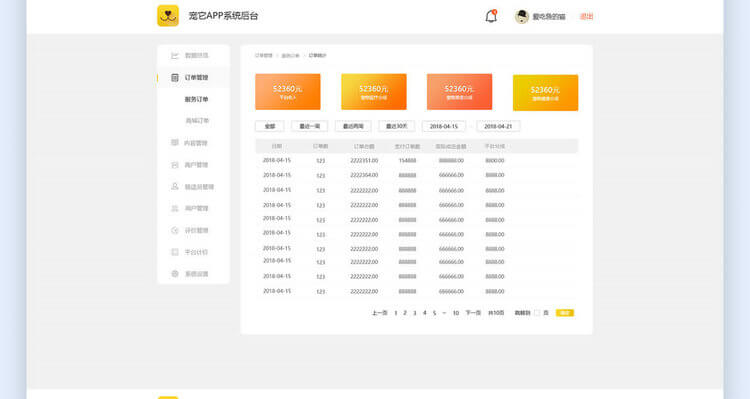Click the jump-to-page number box
This screenshot has height=399, width=750.
point(537,313)
